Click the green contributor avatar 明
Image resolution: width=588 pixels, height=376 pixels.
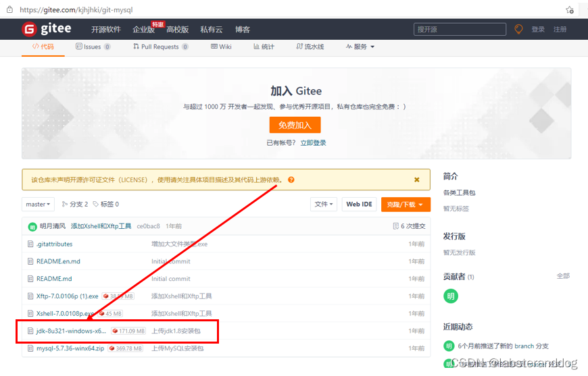tap(451, 296)
